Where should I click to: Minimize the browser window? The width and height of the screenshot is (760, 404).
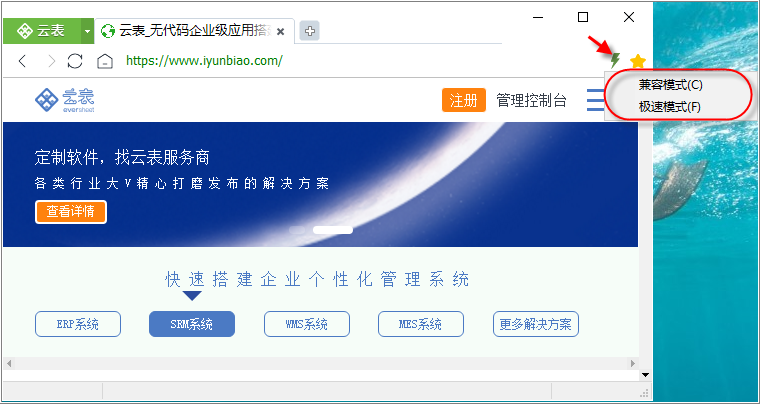click(x=538, y=17)
